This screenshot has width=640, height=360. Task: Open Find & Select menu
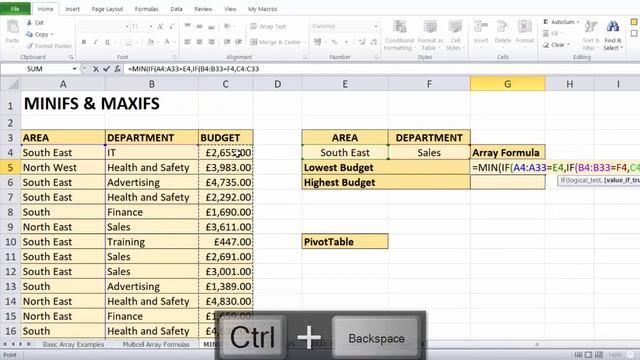click(613, 36)
